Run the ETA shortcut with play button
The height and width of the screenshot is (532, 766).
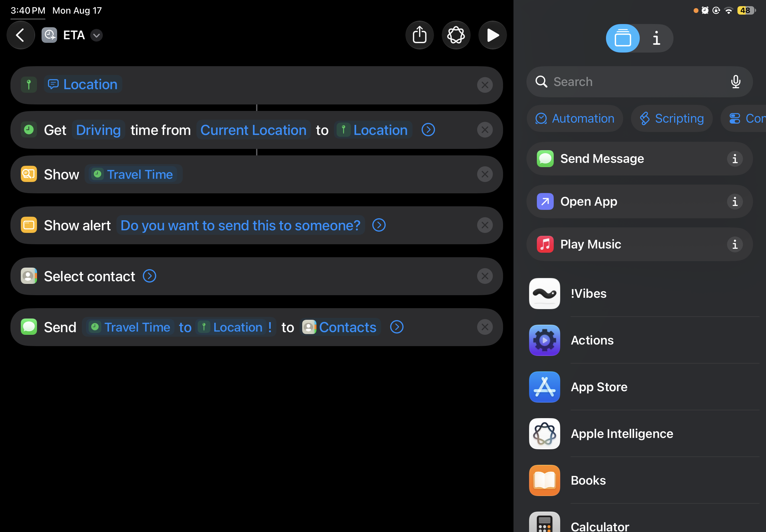tap(492, 35)
